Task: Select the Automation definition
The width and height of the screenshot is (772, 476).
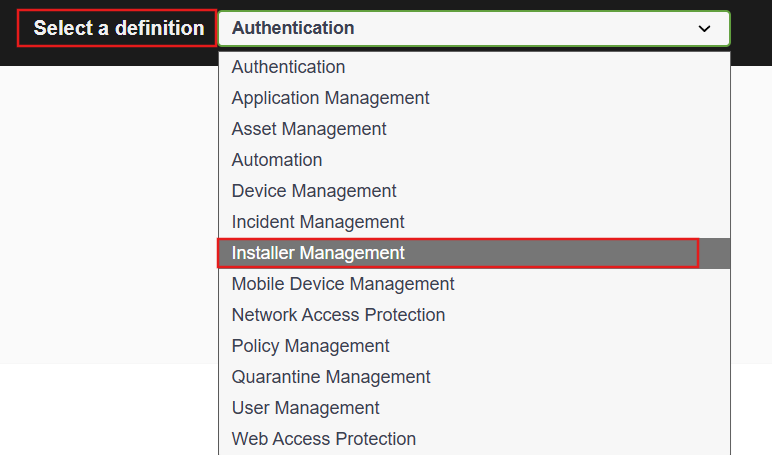Action: tap(277, 160)
